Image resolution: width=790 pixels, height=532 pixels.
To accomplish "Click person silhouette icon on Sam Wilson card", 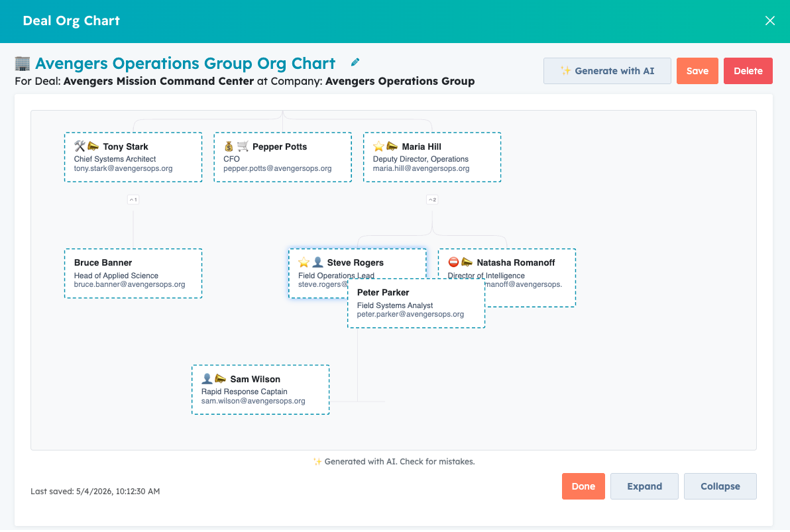I will [x=207, y=378].
